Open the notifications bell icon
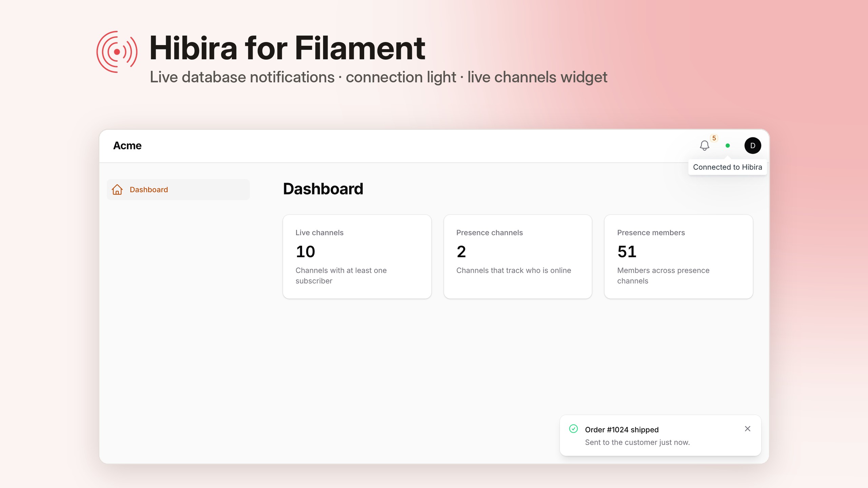This screenshot has width=868, height=488. coord(704,146)
